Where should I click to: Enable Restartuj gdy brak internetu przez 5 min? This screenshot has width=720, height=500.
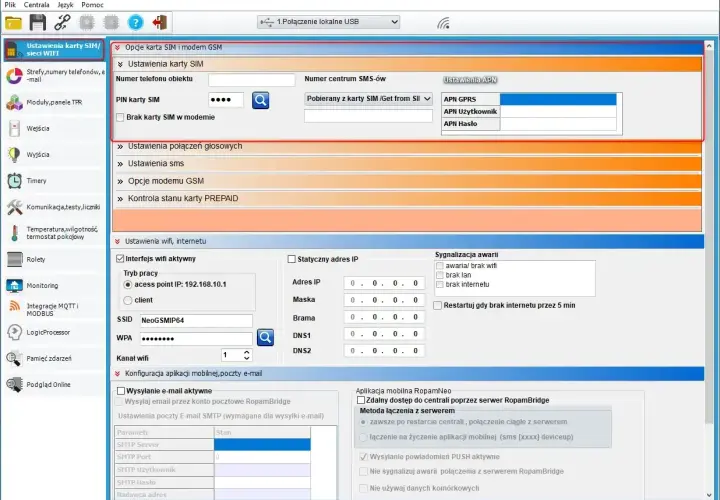[x=438, y=305]
